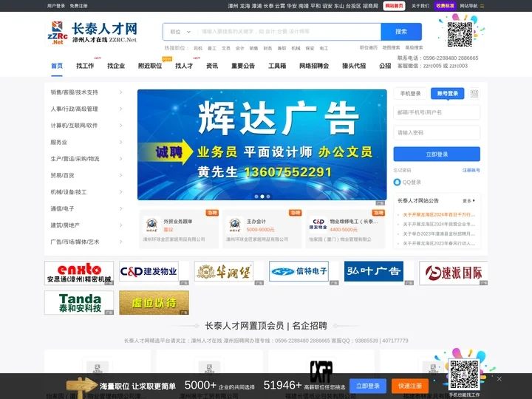Screen dimensions: 532x399
Task: Focus the keyword search input field
Action: tap(289, 32)
